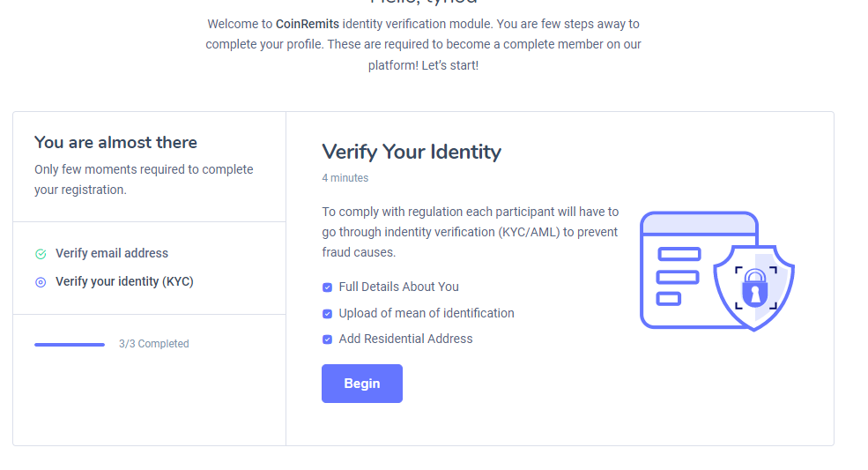
Task: Click the bold CoinRemits name in welcome text
Action: 308,24
